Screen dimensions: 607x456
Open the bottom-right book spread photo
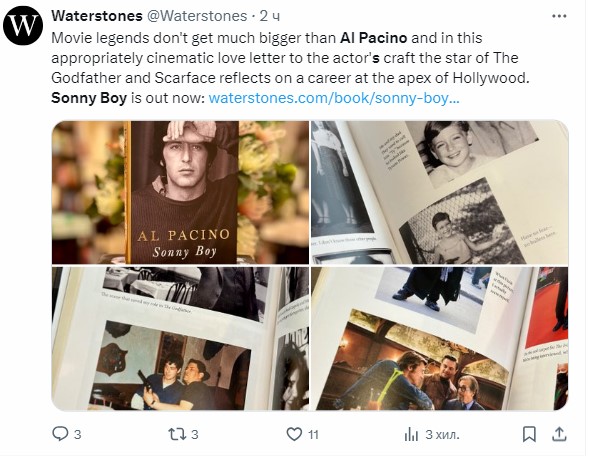[x=439, y=338]
